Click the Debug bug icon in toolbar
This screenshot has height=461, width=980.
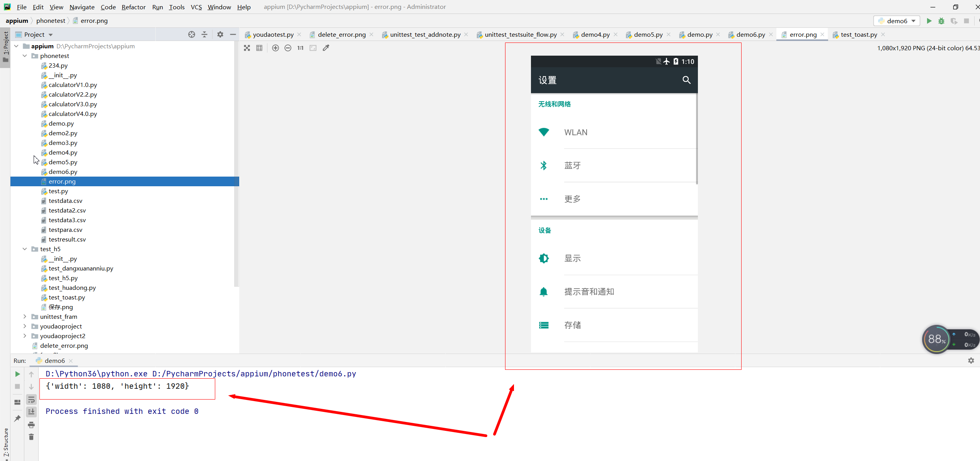(x=941, y=21)
